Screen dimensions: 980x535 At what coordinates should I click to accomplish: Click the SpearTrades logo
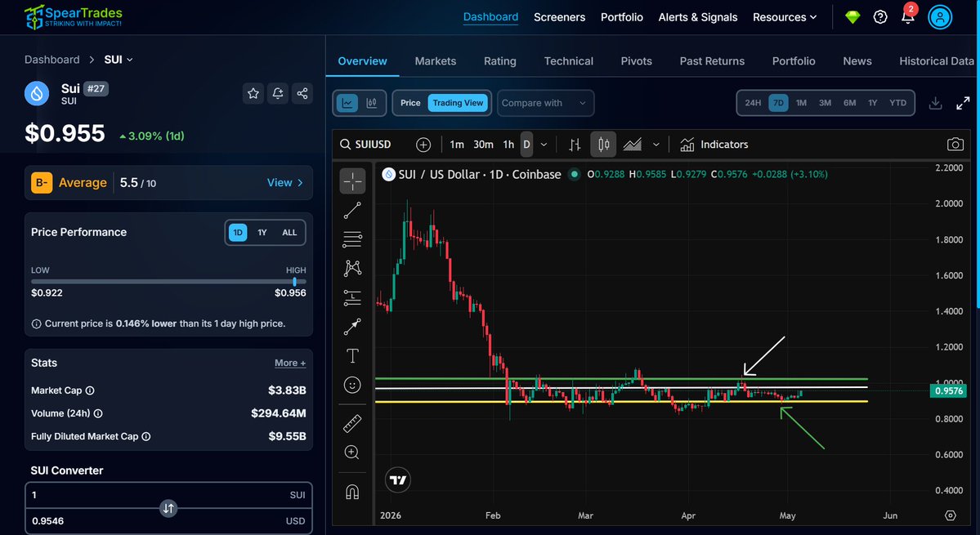73,17
